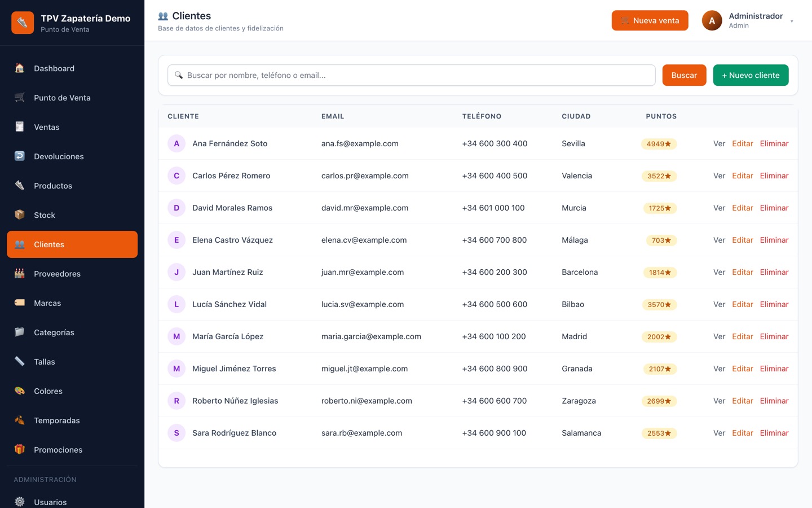Select the Promociones gift icon
This screenshot has height=508, width=812.
(x=20, y=450)
